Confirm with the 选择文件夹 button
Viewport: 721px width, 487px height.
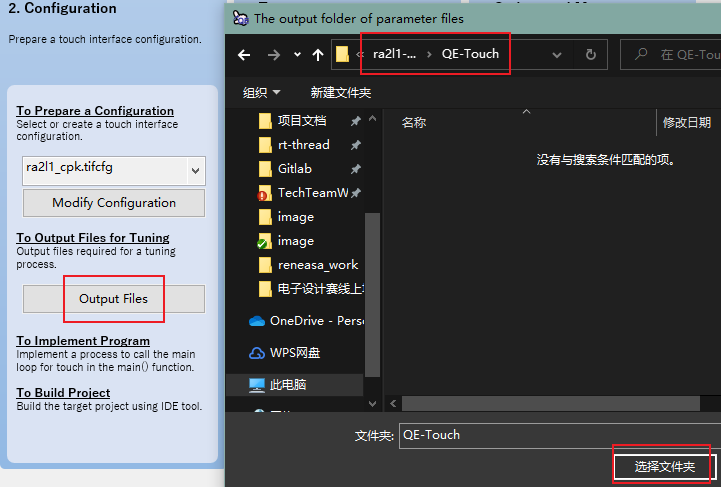pos(661,466)
